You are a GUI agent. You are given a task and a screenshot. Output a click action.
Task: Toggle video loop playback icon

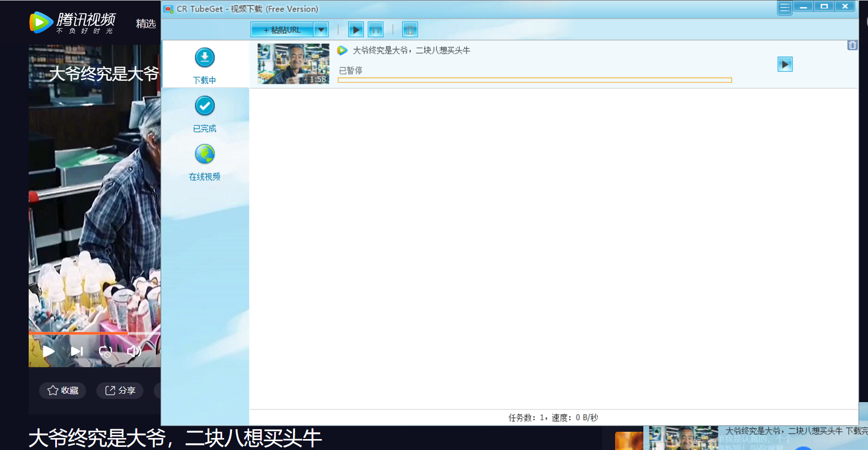(105, 352)
